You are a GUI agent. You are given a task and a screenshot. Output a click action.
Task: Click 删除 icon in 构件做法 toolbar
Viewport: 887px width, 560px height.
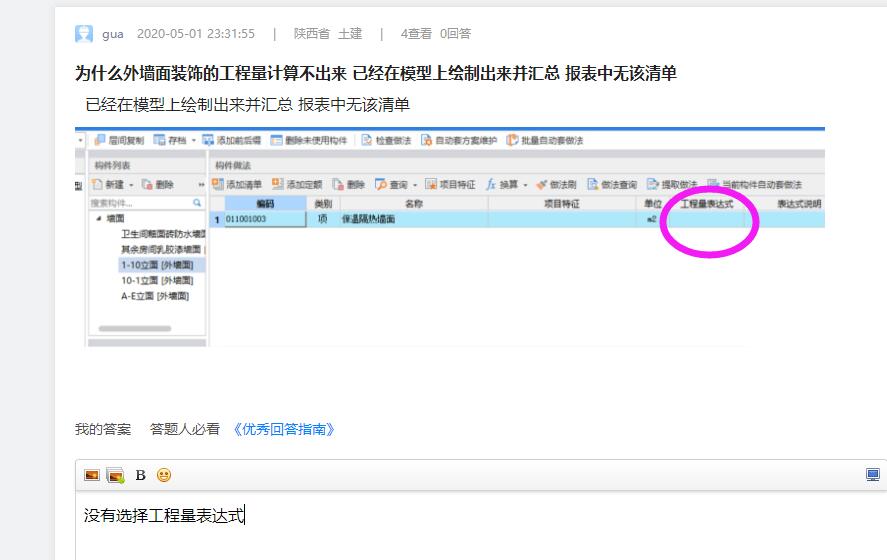coord(338,184)
